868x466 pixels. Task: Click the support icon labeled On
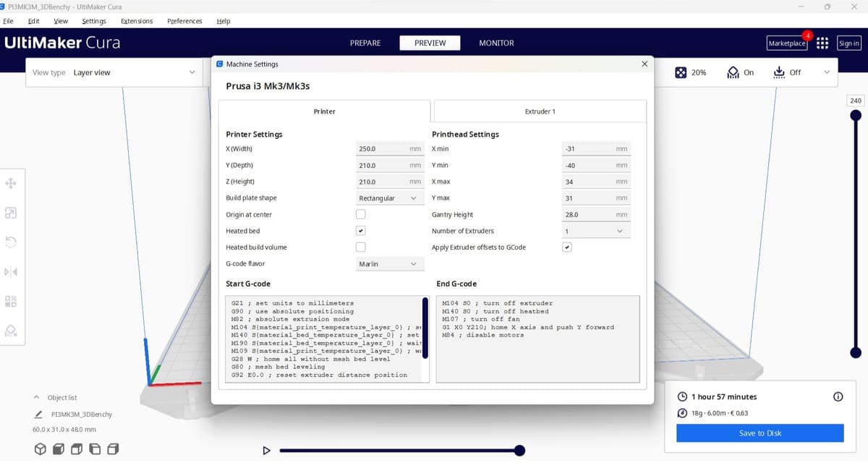coord(733,72)
